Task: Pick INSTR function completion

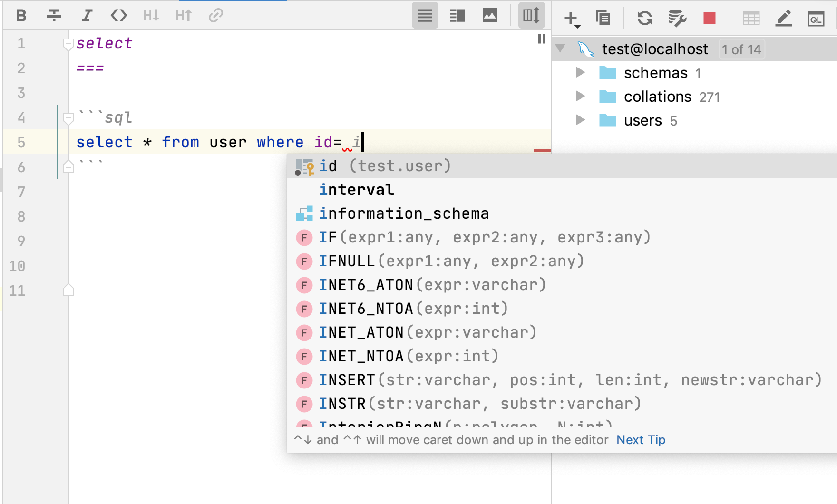Action: click(562, 404)
